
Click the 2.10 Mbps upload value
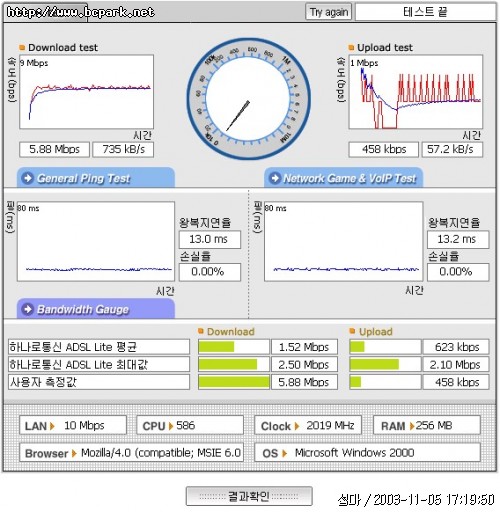click(x=456, y=364)
